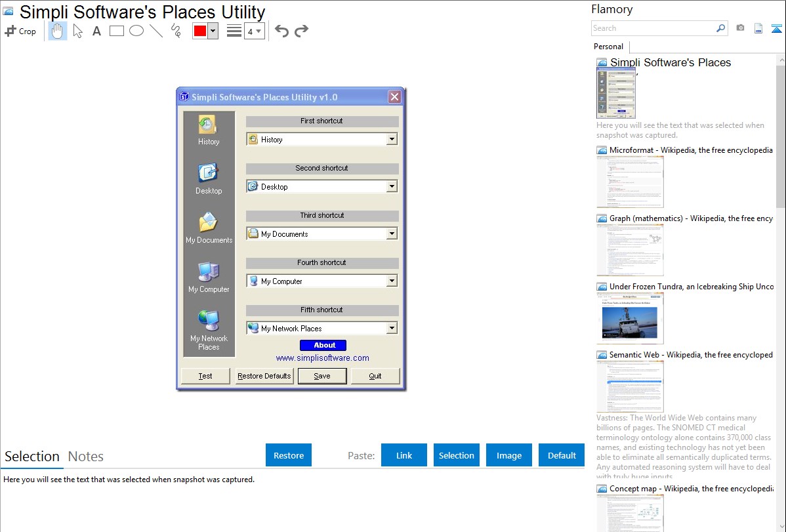Viewport: 786px width, 532px height.
Task: Choose the text annotation tool
Action: pyautogui.click(x=96, y=31)
